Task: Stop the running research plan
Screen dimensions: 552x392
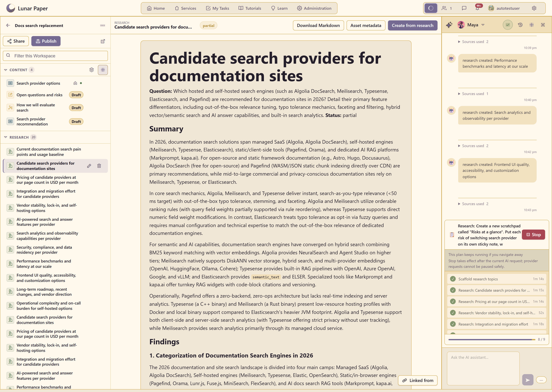Action: point(533,235)
